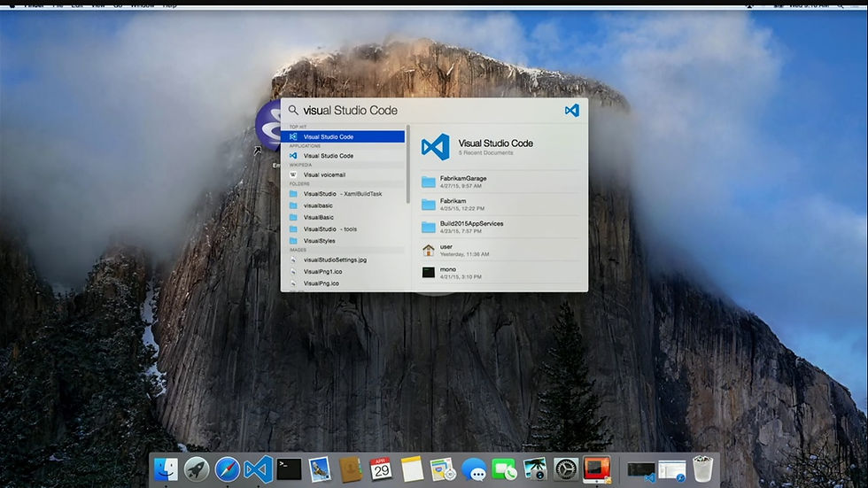Viewport: 868px width, 488px height.
Task: Open the Fabrikam recent folder
Action: (501, 205)
